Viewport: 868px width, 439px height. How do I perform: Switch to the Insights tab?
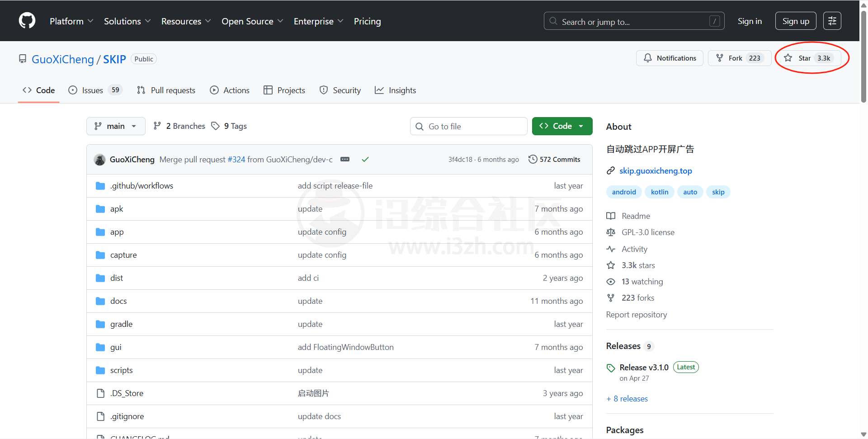tap(396, 90)
